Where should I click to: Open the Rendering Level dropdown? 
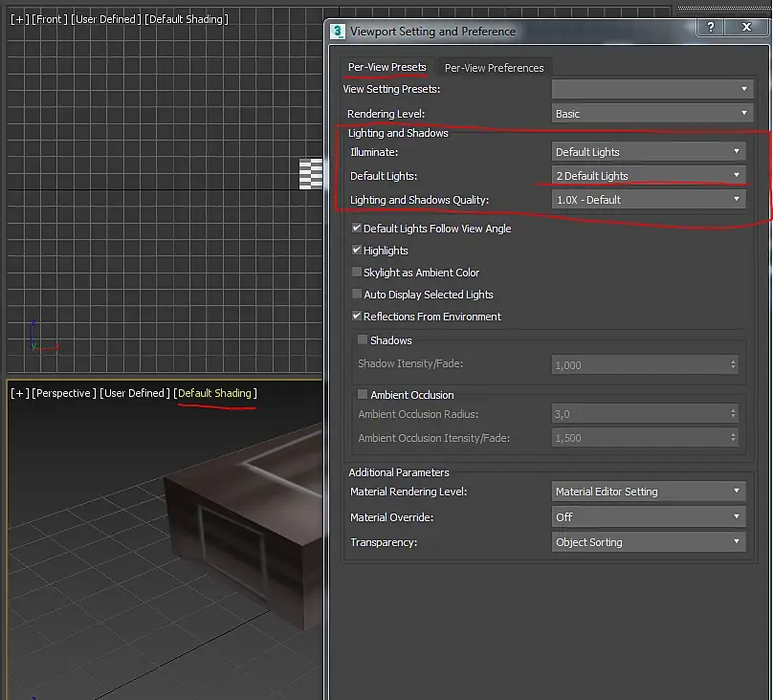[649, 114]
